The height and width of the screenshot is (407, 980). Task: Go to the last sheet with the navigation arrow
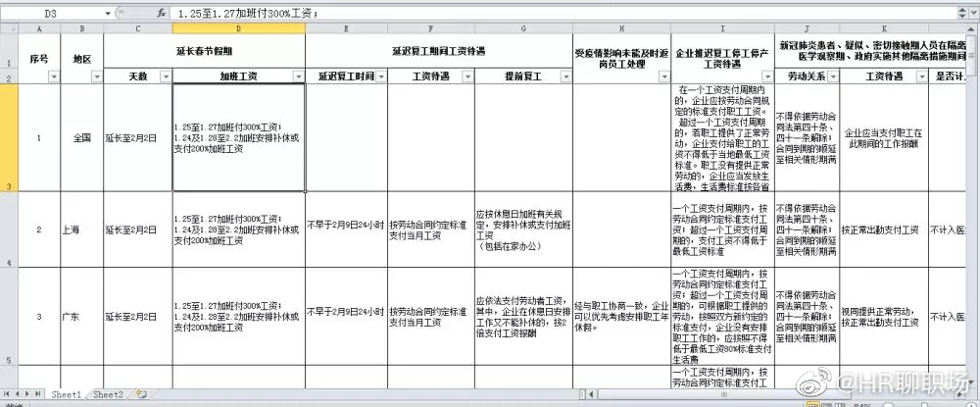pos(37,394)
